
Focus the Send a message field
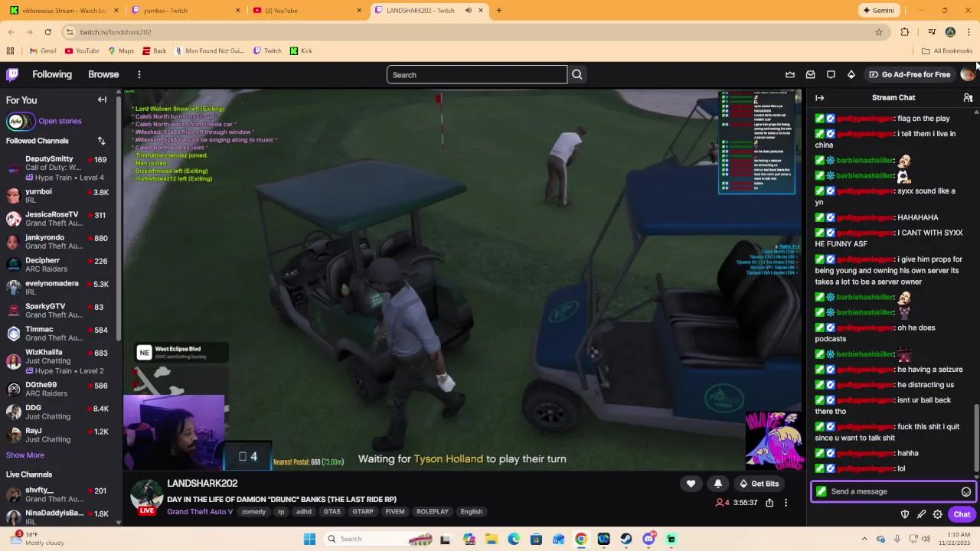(893, 491)
